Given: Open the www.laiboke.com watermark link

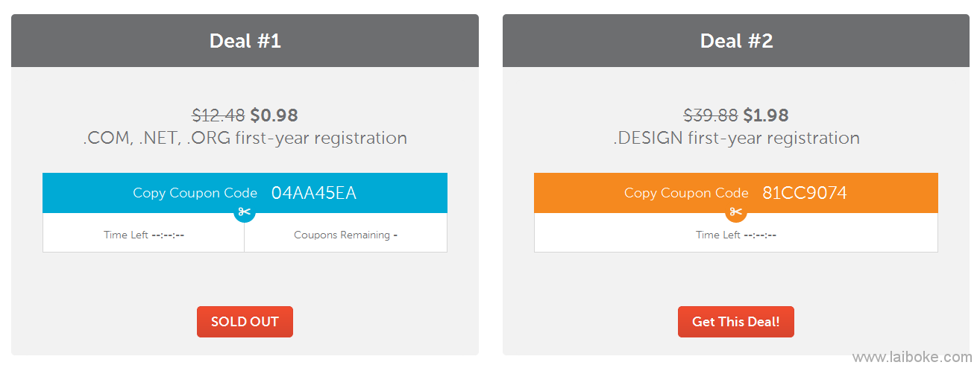Looking at the screenshot, I should (911, 357).
